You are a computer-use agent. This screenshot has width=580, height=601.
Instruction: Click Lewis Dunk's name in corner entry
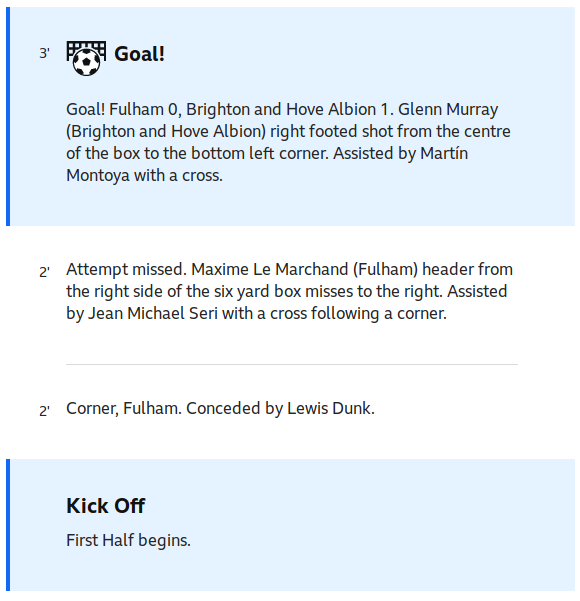point(331,408)
